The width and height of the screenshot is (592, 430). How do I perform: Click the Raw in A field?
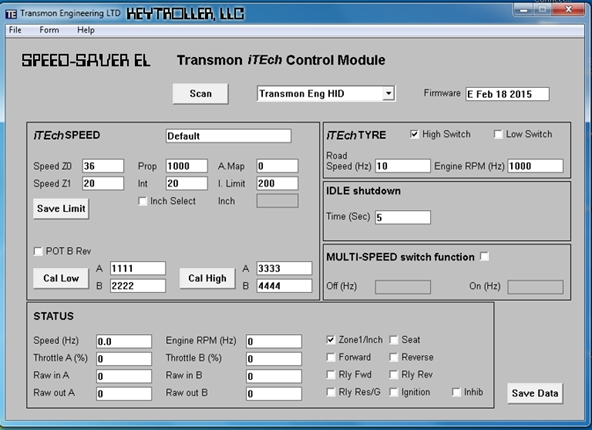[124, 376]
